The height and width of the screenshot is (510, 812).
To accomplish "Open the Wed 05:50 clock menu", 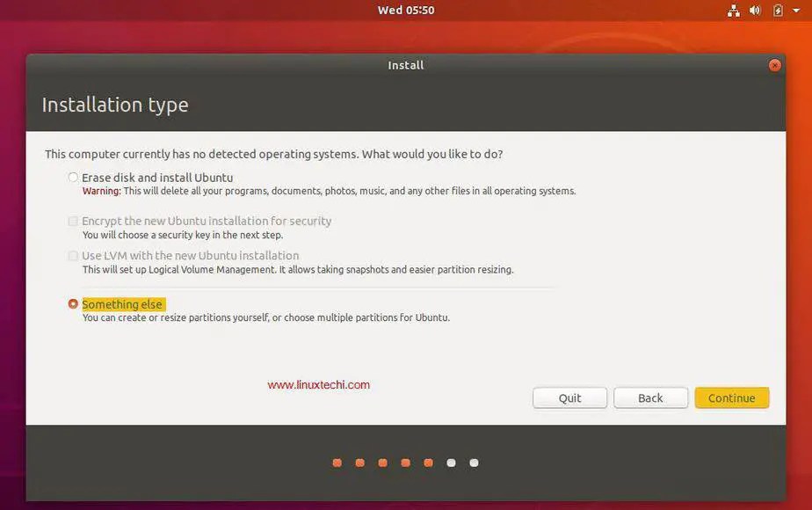I will click(406, 11).
